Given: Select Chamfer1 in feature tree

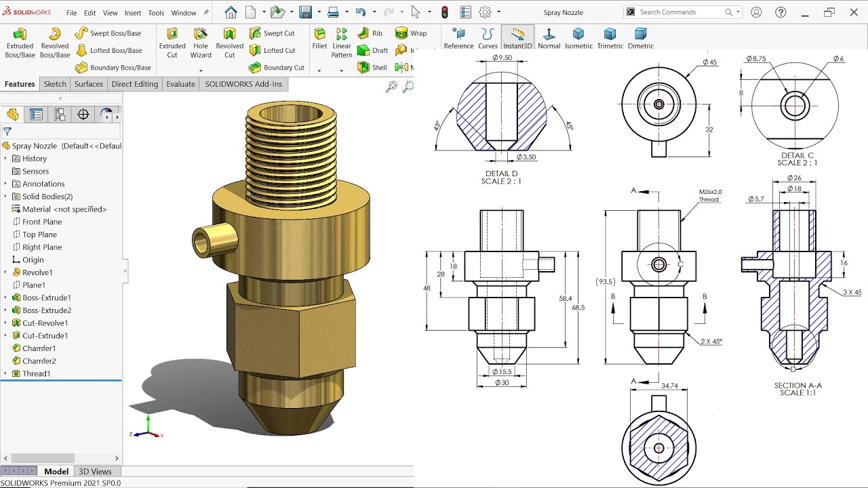Looking at the screenshot, I should pos(39,348).
